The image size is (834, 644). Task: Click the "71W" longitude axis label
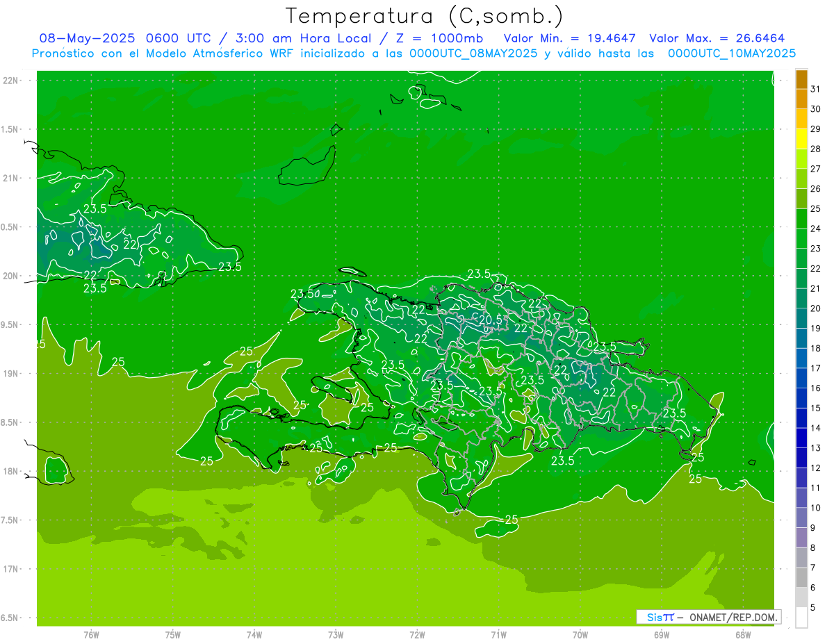(498, 634)
